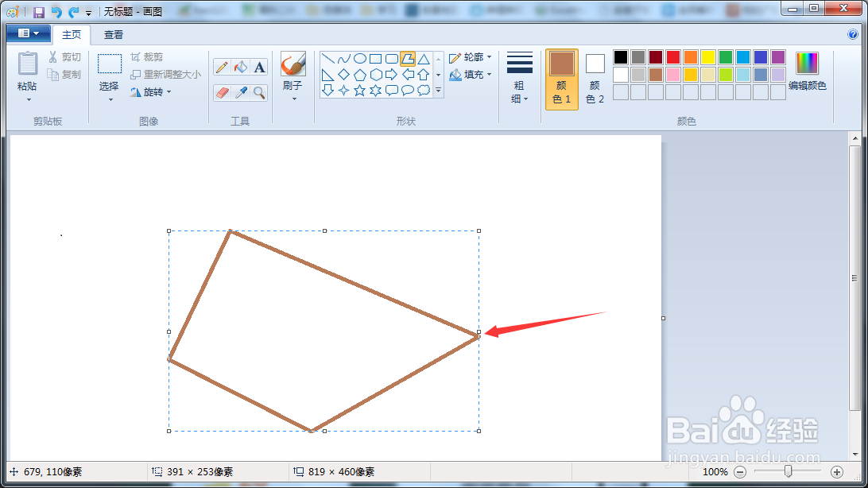Choose the Down arrow shape

click(327, 90)
